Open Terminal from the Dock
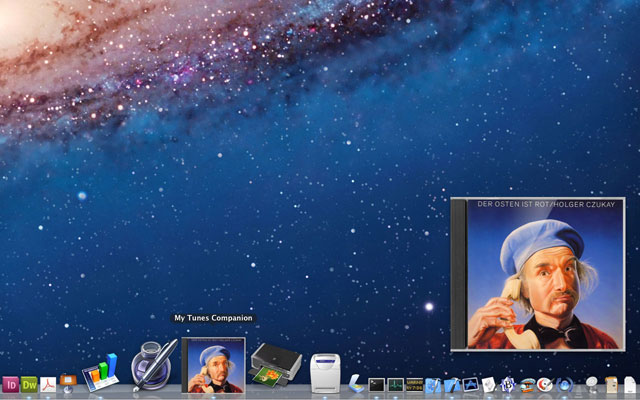Viewport: 640px width, 400px height. pyautogui.click(x=376, y=385)
